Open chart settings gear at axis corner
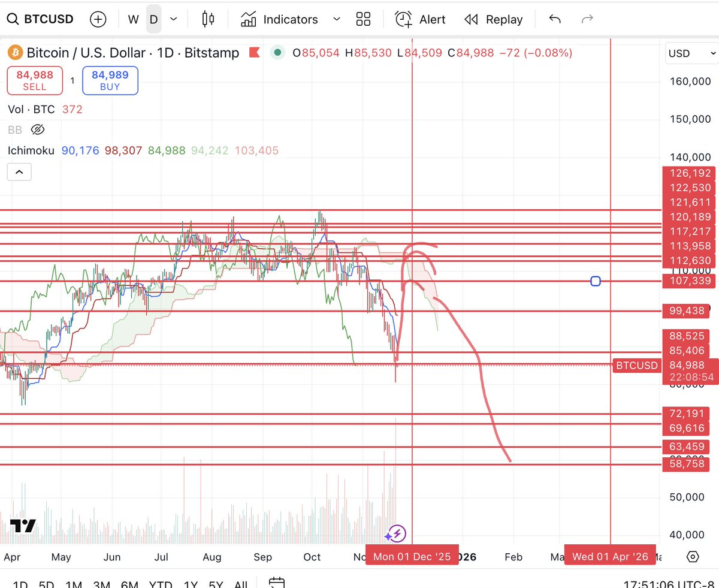 coord(693,557)
